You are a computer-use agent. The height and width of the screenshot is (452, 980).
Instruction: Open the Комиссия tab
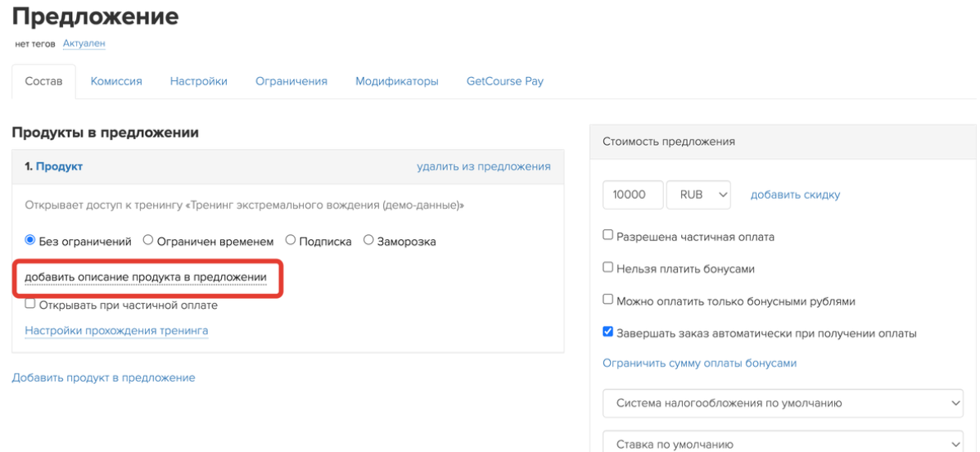(116, 81)
